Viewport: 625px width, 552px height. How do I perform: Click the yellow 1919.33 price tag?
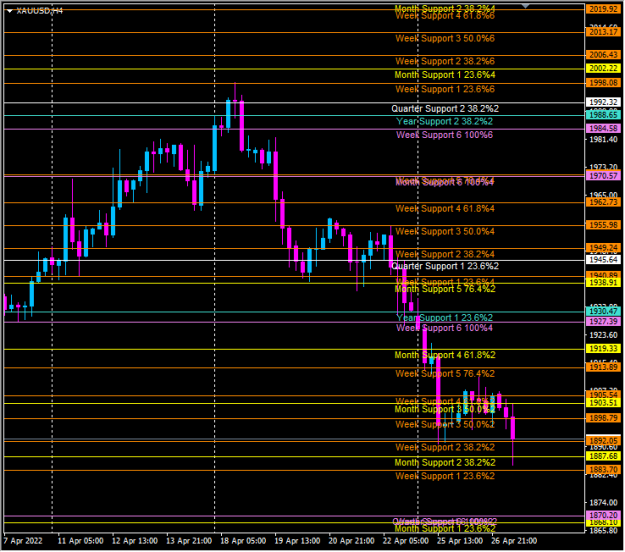pos(603,348)
